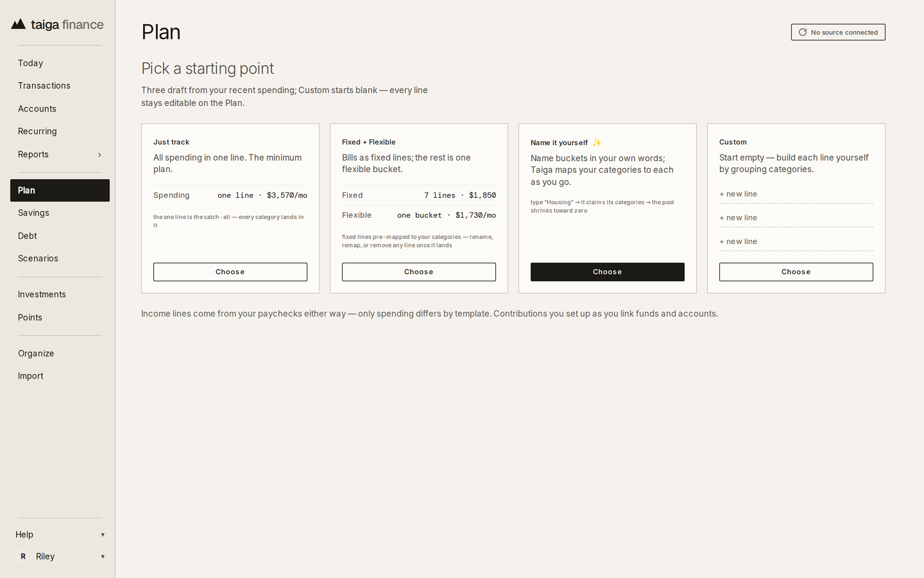
Task: Click the 'Flexible' row label
Action: [x=357, y=215]
